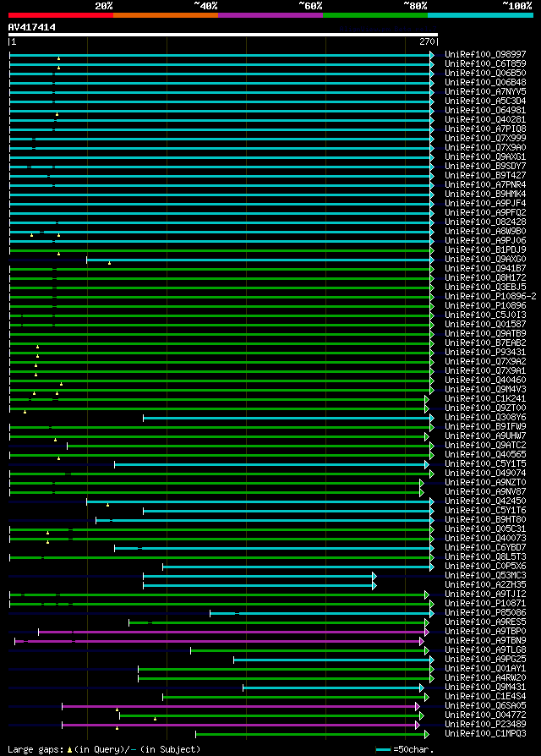Click the green alignment bar for UniRef100_Q01AY1
The image size is (541, 756).
[287, 669]
